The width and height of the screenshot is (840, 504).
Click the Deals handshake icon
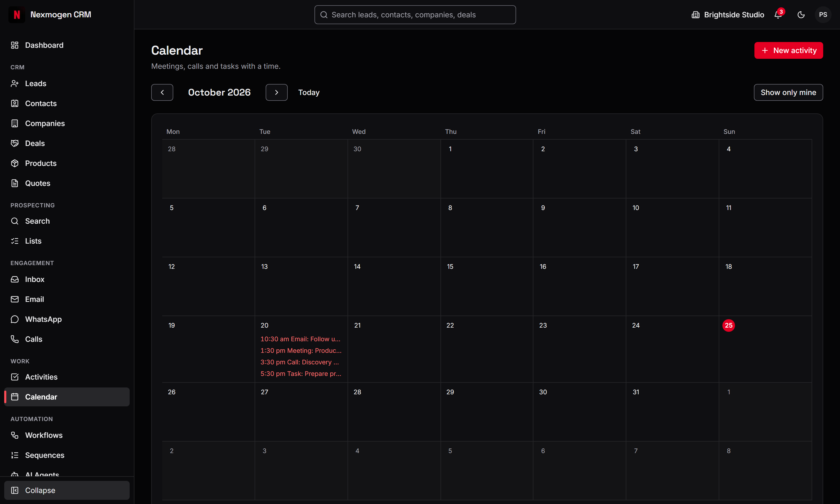point(15,143)
